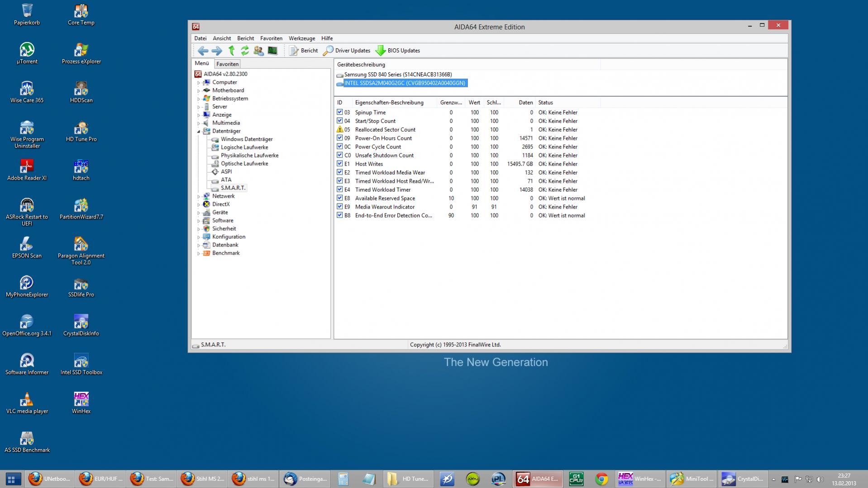Uncheck the Power Cycle Count checkbox
868x488 pixels.
339,147
